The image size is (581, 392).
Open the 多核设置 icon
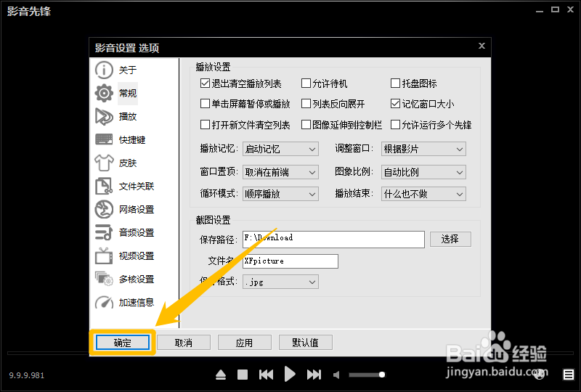[104, 279]
